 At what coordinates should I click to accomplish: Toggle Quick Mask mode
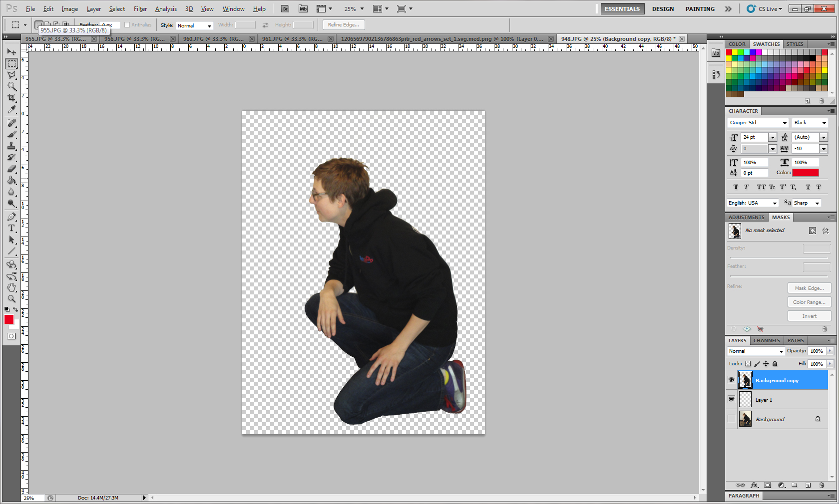[x=11, y=336]
